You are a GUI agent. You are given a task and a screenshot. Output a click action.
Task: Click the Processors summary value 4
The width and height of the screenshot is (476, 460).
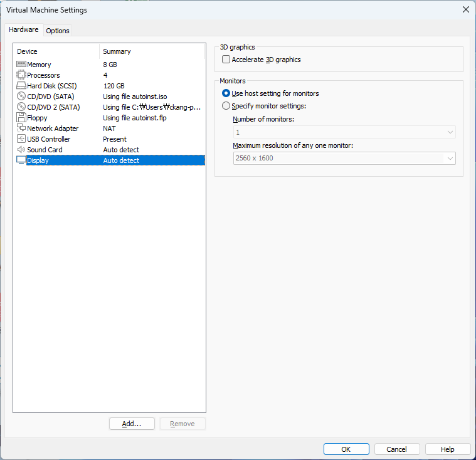coord(105,75)
